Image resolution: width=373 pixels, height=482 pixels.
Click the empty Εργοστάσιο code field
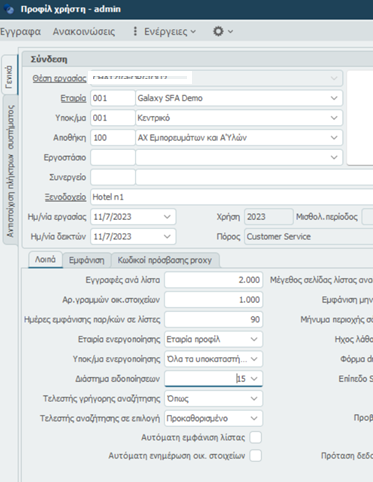point(113,158)
